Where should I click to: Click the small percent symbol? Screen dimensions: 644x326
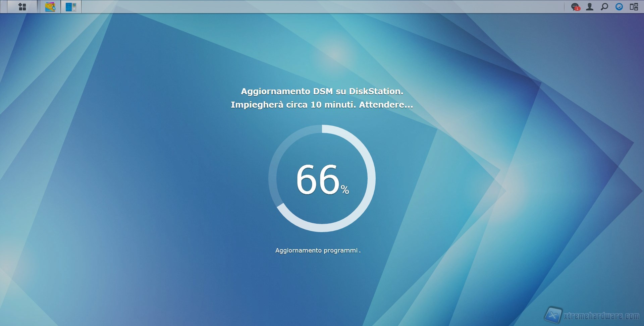pyautogui.click(x=345, y=190)
